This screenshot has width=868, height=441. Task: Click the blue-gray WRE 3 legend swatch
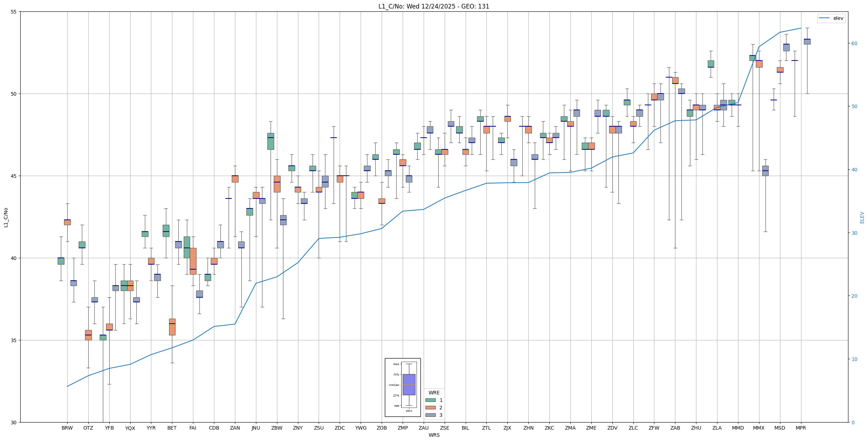point(430,415)
